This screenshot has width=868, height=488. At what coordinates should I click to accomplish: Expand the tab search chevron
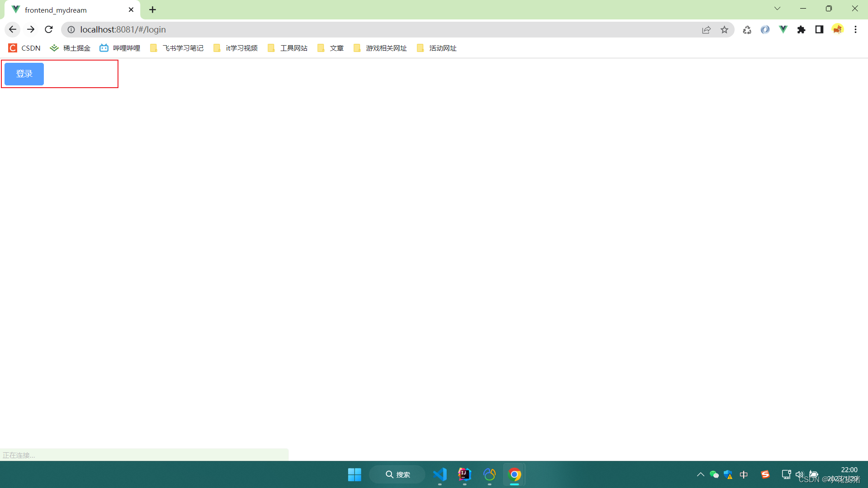point(777,9)
